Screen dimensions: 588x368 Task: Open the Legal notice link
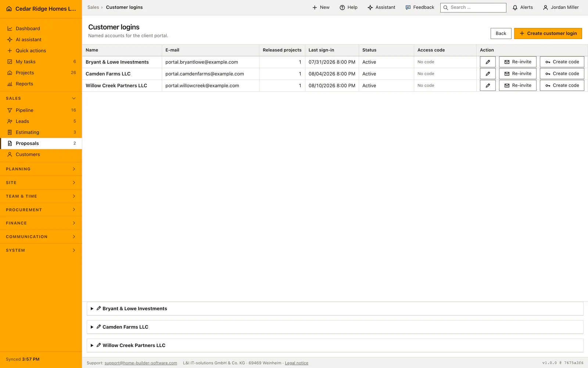pos(297,363)
